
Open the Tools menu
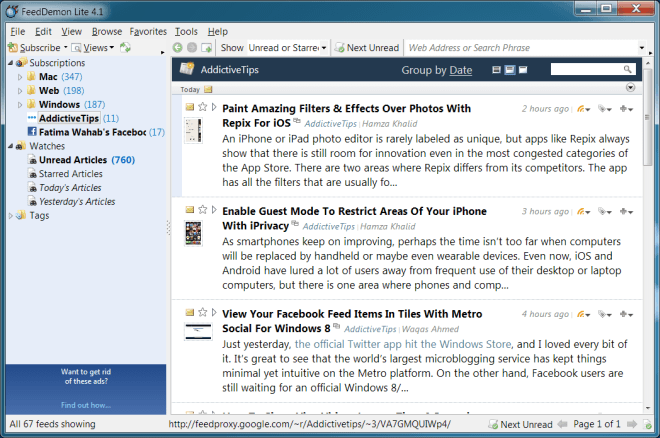186,32
